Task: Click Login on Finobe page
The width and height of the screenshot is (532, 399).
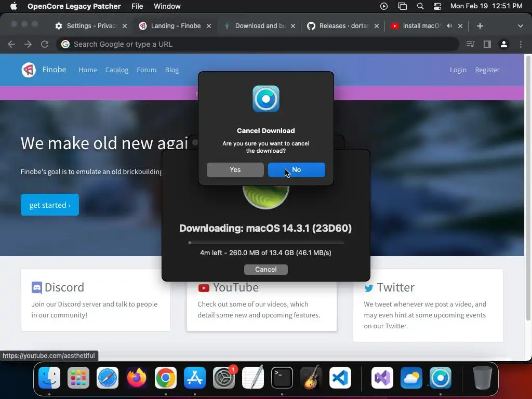Action: click(x=458, y=70)
